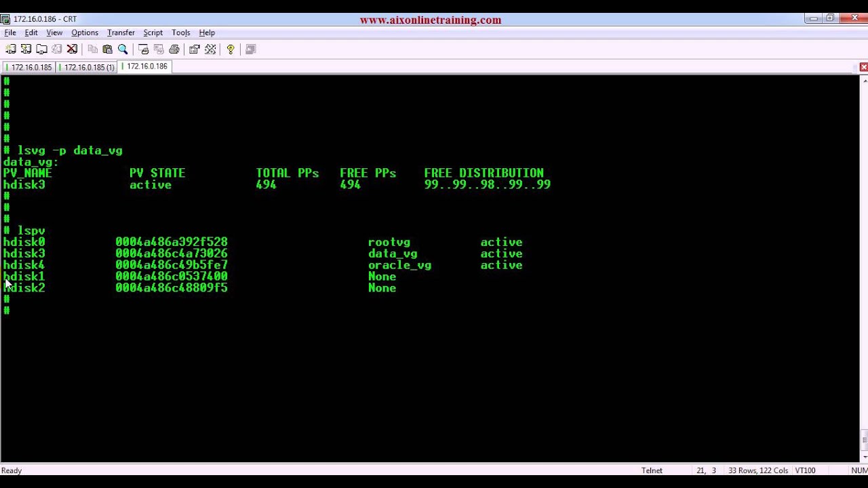Click 'None' in the hdisk1 row

(x=382, y=277)
